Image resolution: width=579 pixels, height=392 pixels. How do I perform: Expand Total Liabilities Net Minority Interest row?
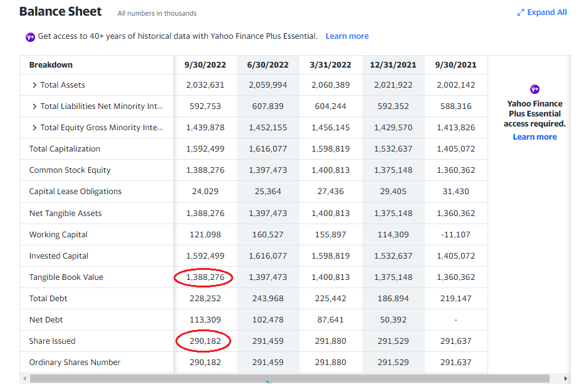tap(34, 106)
